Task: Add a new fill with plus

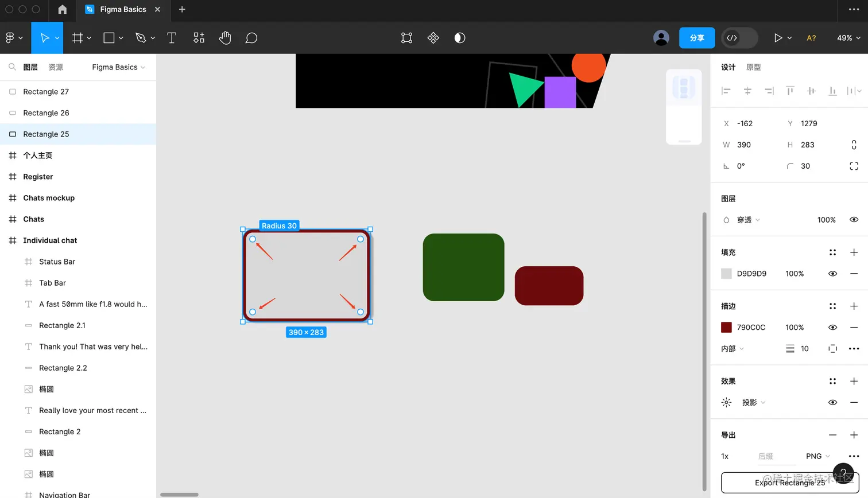Action: point(854,252)
